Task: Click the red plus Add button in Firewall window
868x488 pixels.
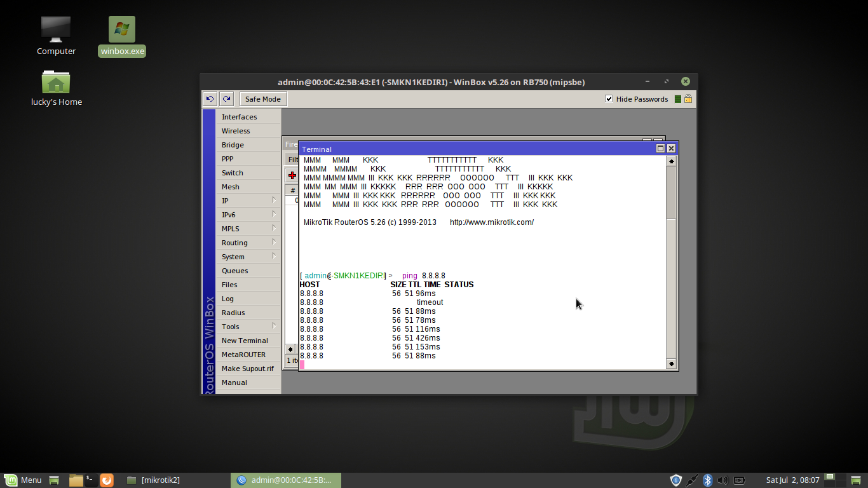Action: (x=292, y=175)
